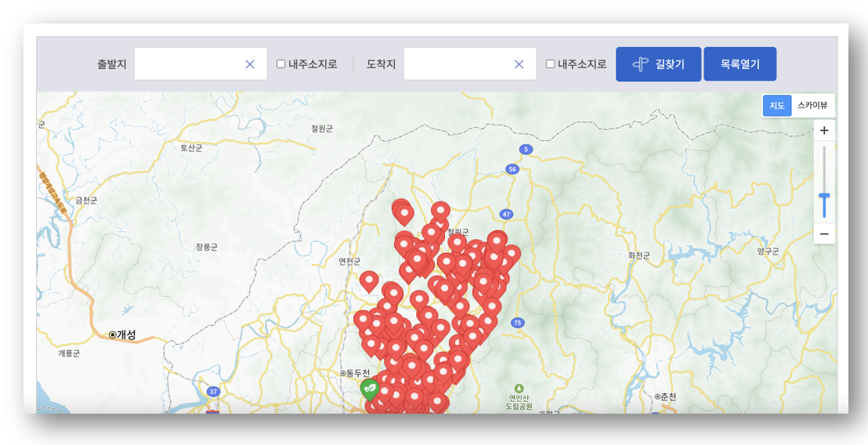
Task: Click the route 37 highway badge
Action: [212, 391]
